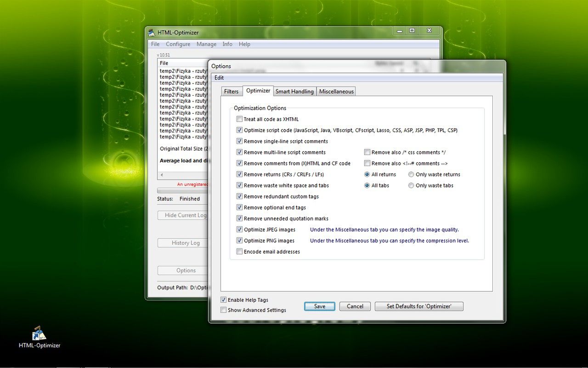Image resolution: width=588 pixels, height=368 pixels.
Task: Toggle Remove returns (CRs / CRLFs / LFs)
Action: click(x=239, y=174)
